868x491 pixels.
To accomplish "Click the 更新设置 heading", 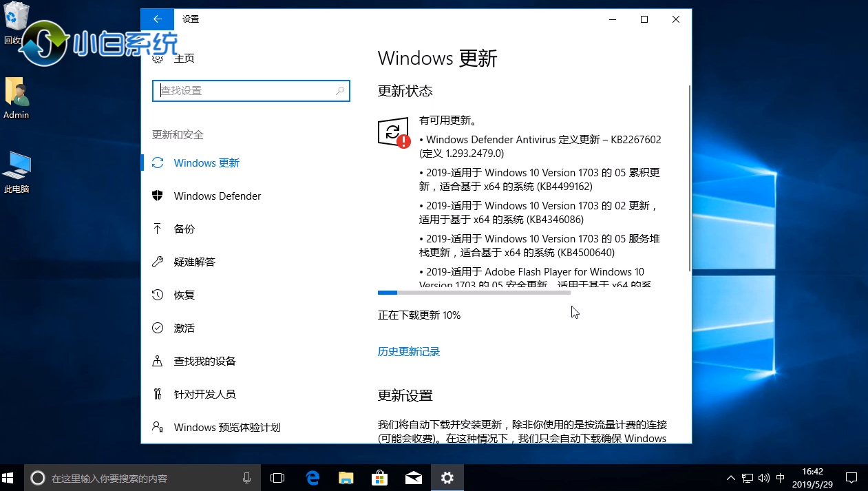I will coord(405,396).
